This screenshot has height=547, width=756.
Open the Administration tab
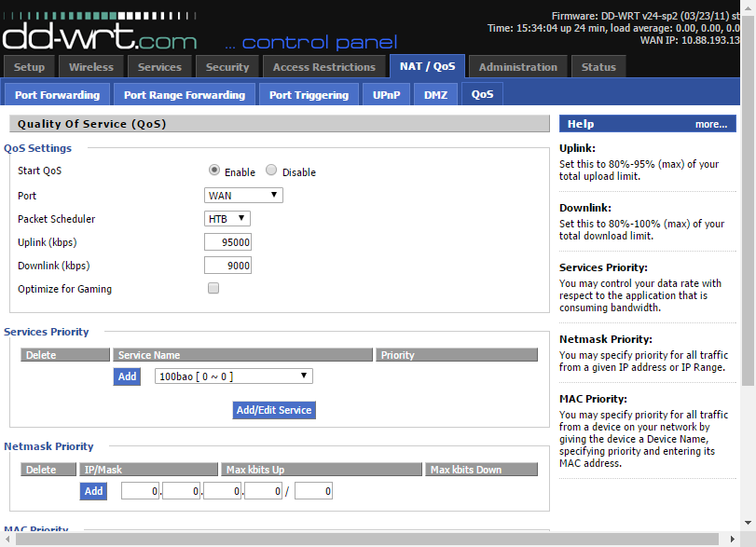[x=517, y=67]
